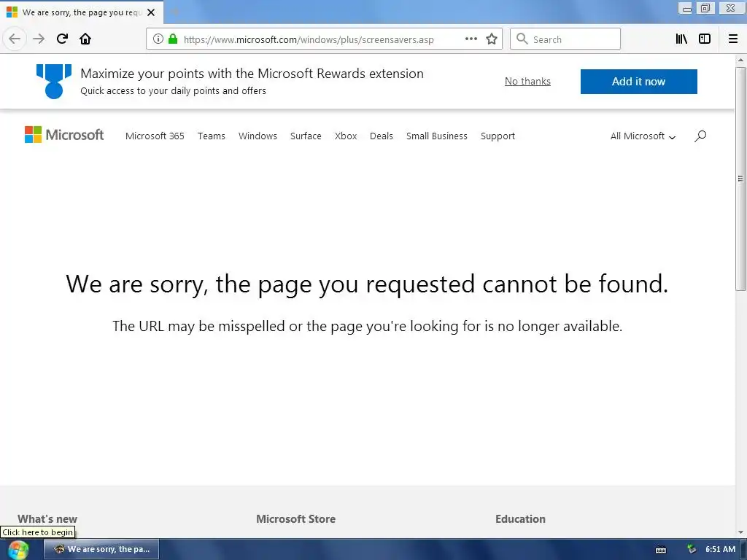Open the Library icon in toolbar
Screen dimensions: 747x560
click(681, 39)
